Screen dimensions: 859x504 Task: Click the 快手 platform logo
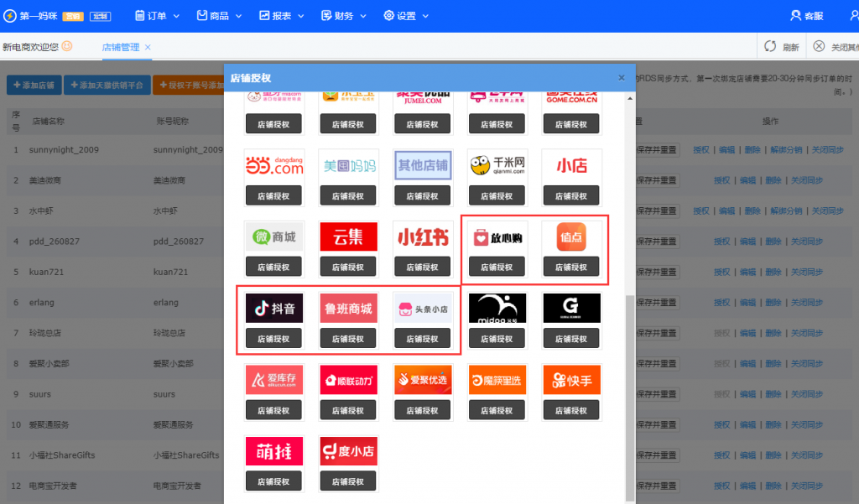click(x=572, y=380)
